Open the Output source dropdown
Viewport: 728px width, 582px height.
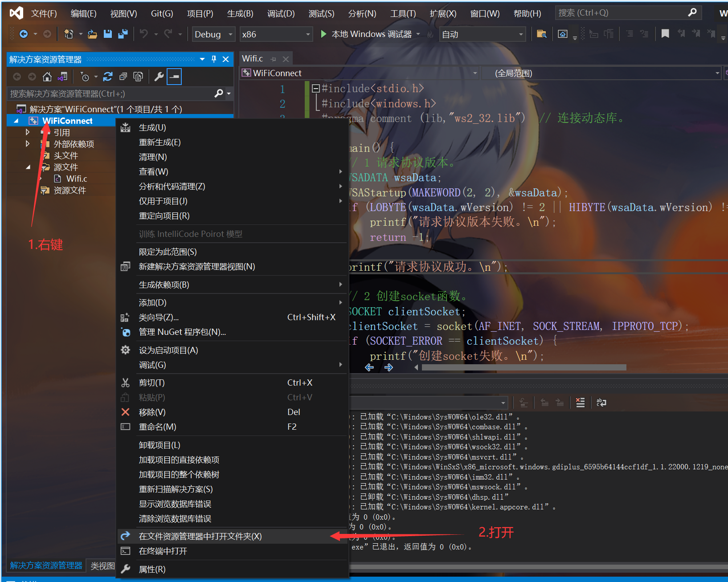pyautogui.click(x=503, y=403)
